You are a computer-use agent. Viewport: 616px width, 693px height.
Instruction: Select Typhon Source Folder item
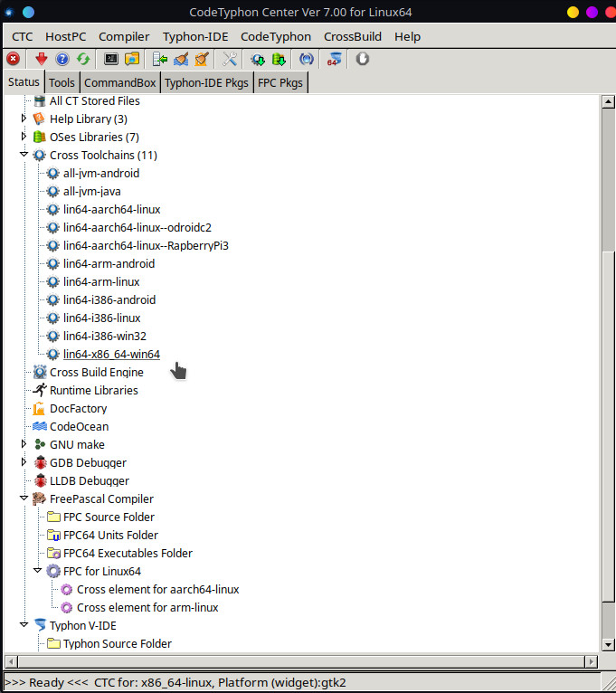(117, 643)
